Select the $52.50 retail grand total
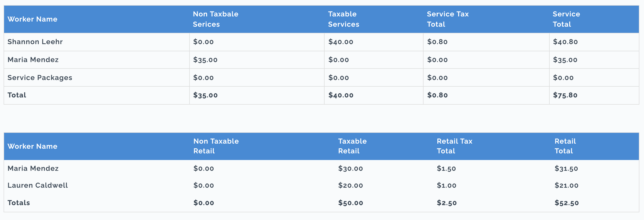The image size is (644, 220). 567,203
